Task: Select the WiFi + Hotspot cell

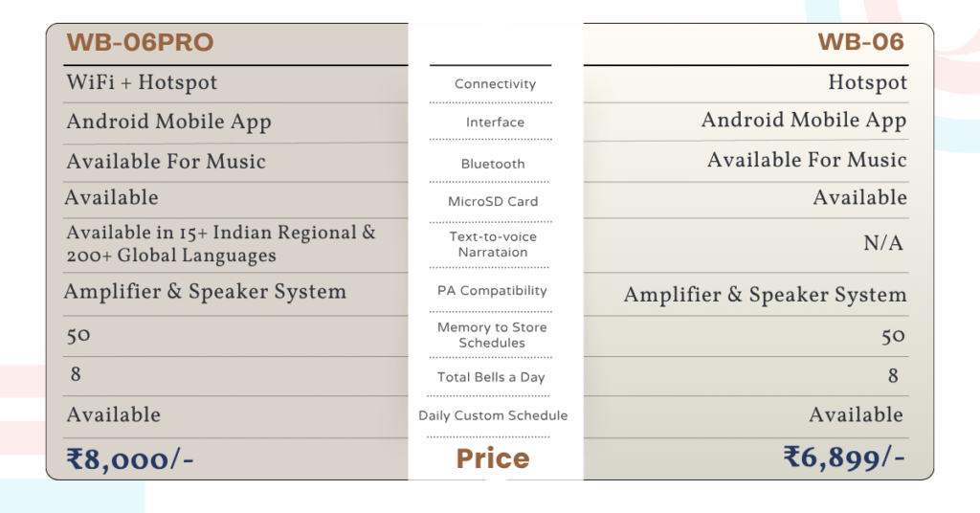Action: pos(142,83)
